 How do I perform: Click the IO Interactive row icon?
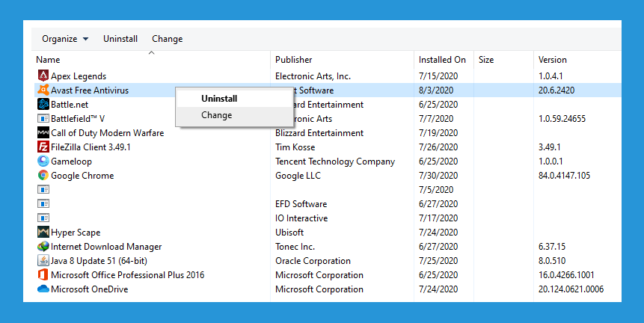[43, 218]
